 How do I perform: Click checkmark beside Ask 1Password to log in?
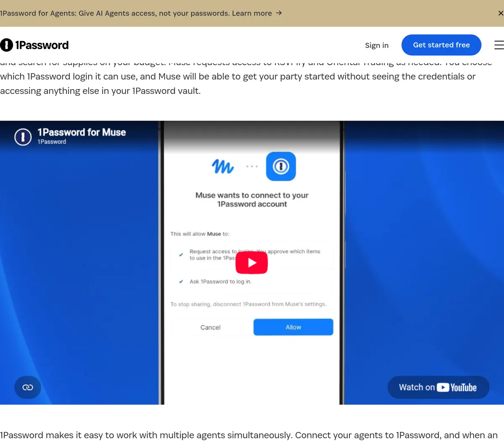[181, 282]
